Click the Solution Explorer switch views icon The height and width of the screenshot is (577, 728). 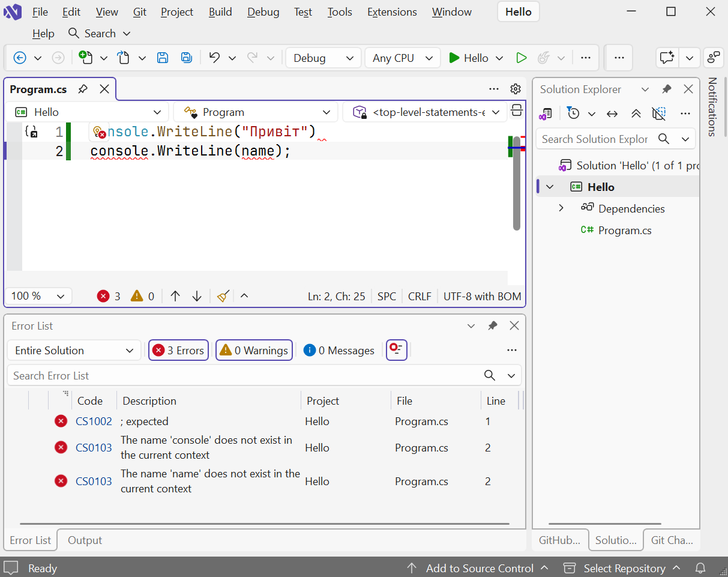point(546,113)
